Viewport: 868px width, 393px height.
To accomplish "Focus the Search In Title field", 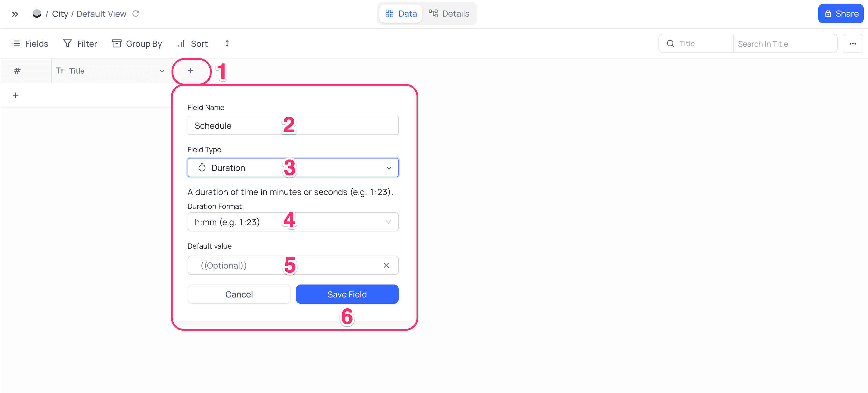I will (785, 44).
